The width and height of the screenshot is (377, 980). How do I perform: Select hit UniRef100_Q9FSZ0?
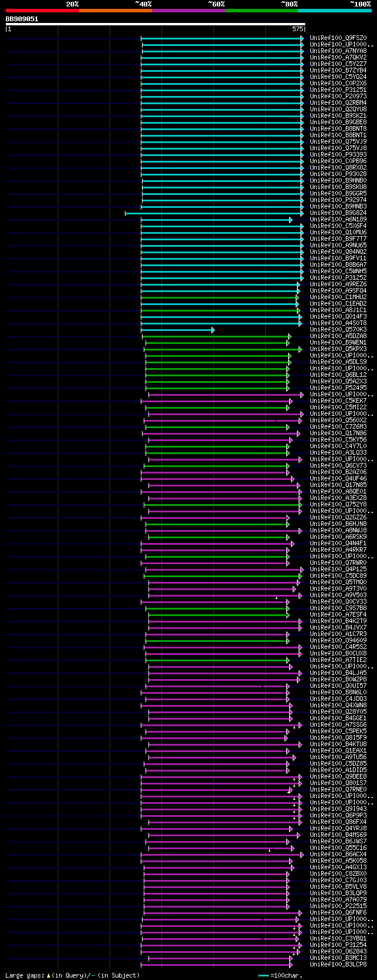click(338, 38)
